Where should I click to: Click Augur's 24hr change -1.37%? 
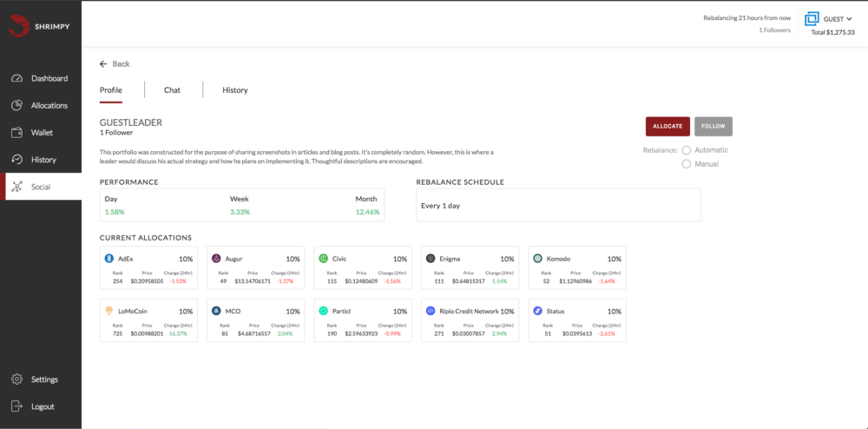285,281
